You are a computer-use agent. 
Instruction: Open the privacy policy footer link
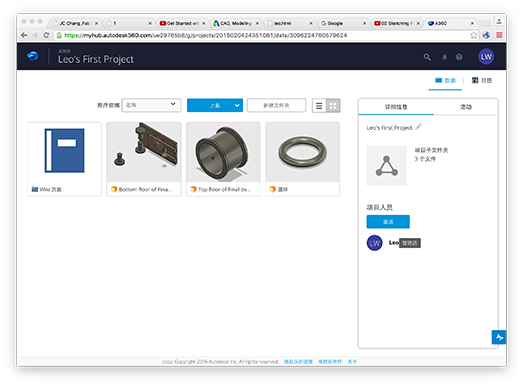coord(299,362)
